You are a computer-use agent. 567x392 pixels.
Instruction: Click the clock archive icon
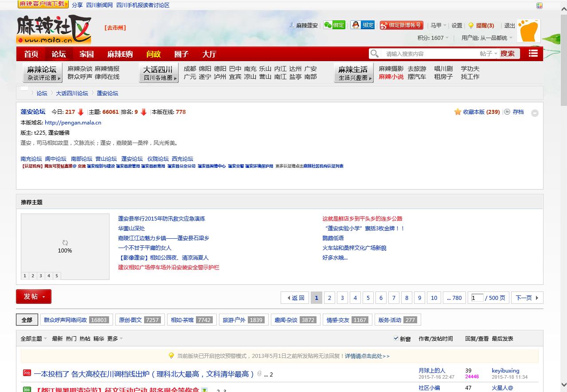pyautogui.click(x=507, y=112)
